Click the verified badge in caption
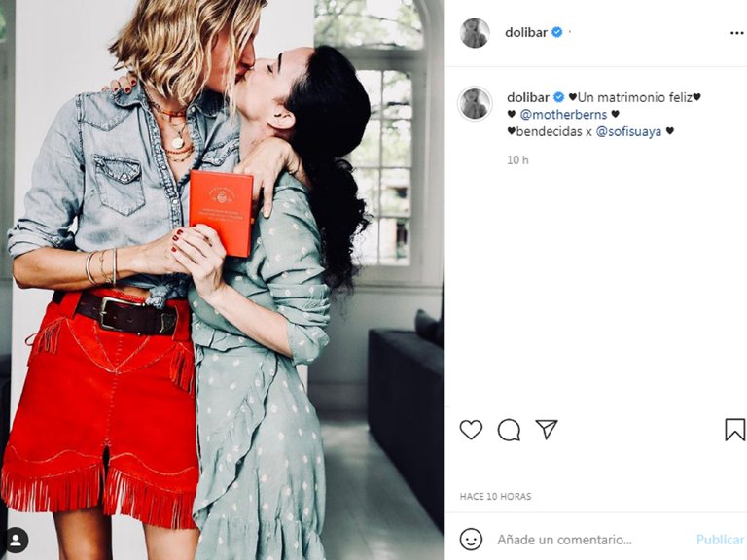Screen dimensions: 747x560 [558, 97]
